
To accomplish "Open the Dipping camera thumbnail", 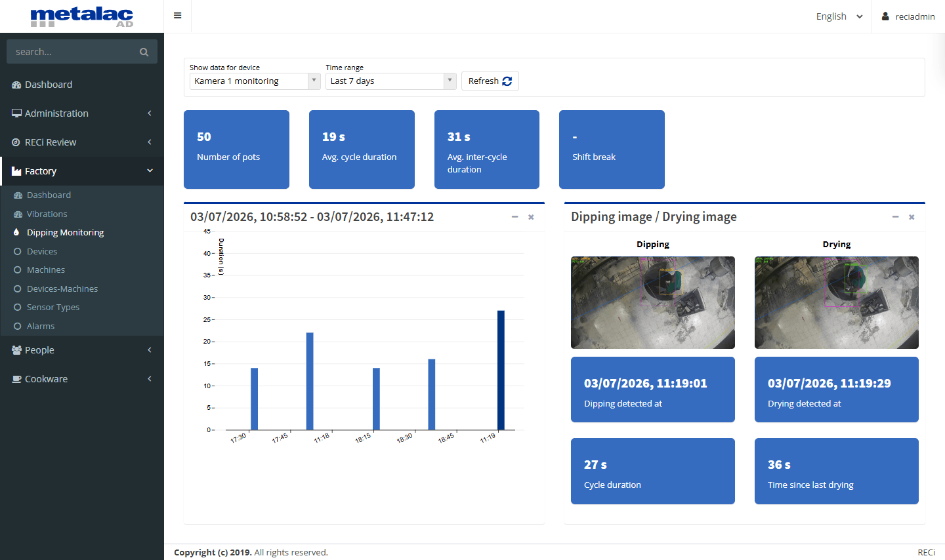I will click(x=653, y=302).
